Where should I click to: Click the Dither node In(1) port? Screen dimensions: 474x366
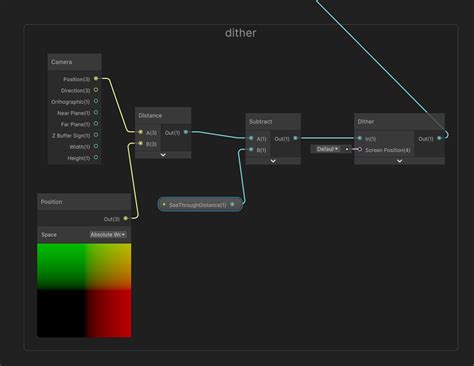(x=360, y=138)
